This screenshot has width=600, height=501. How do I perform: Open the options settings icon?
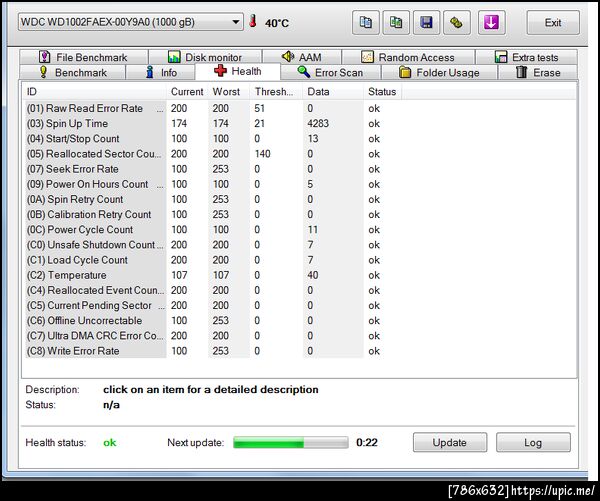tap(457, 23)
